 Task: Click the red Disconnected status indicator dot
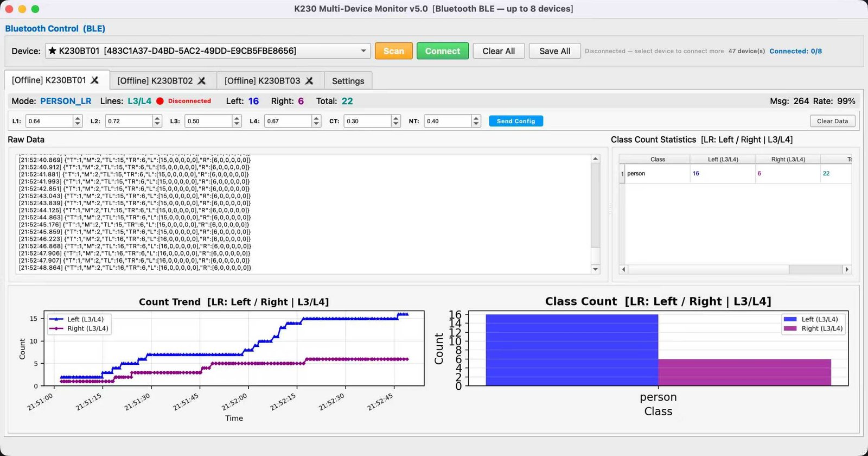tap(160, 101)
